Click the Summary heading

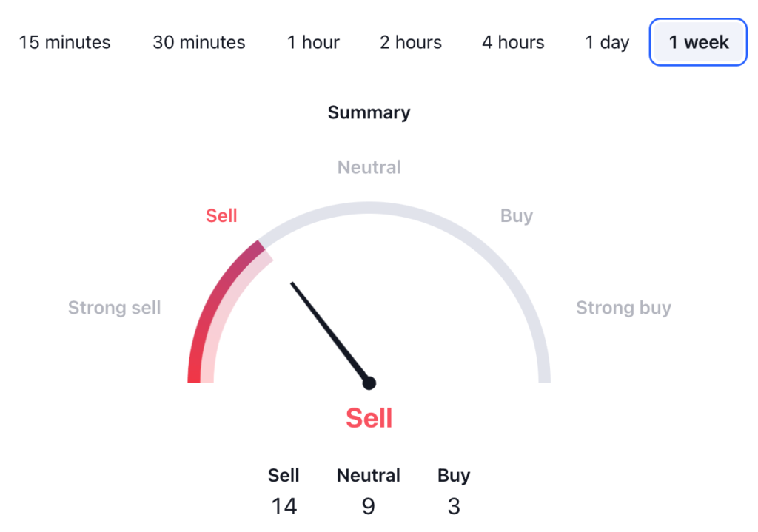[x=369, y=112]
